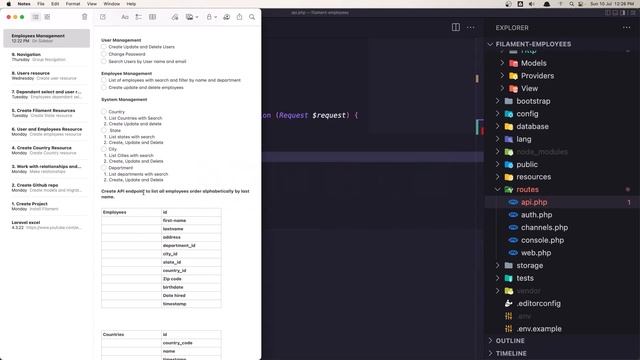
Task: Check the 'City' checklist item
Action: 104,149
